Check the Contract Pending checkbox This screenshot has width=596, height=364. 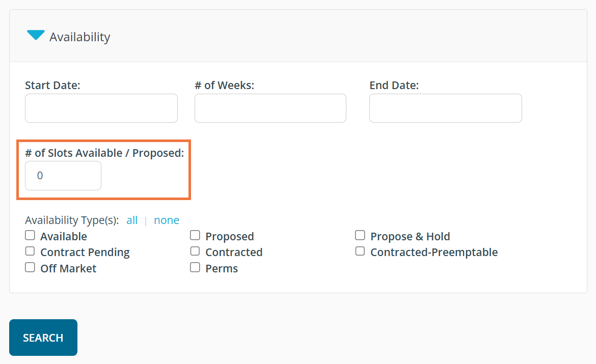pos(30,251)
